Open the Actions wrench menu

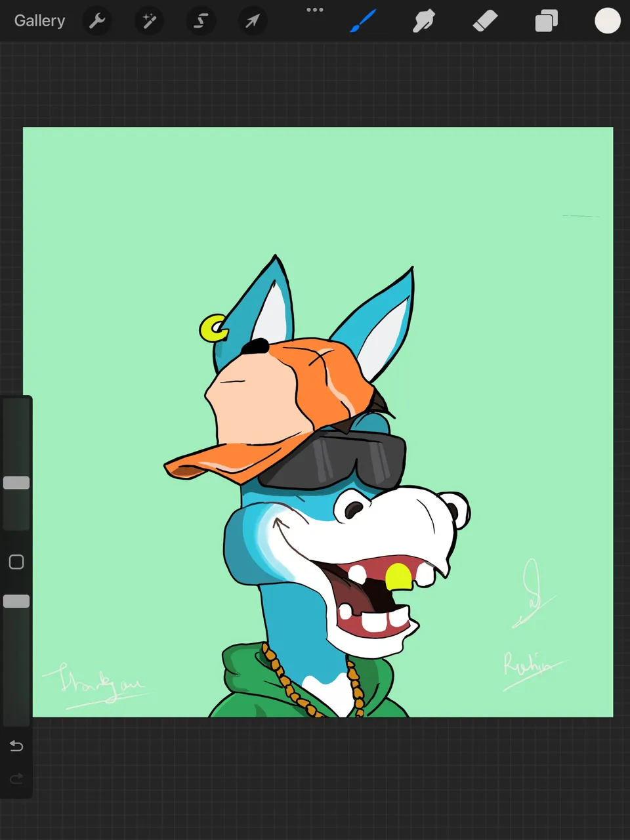pos(97,21)
